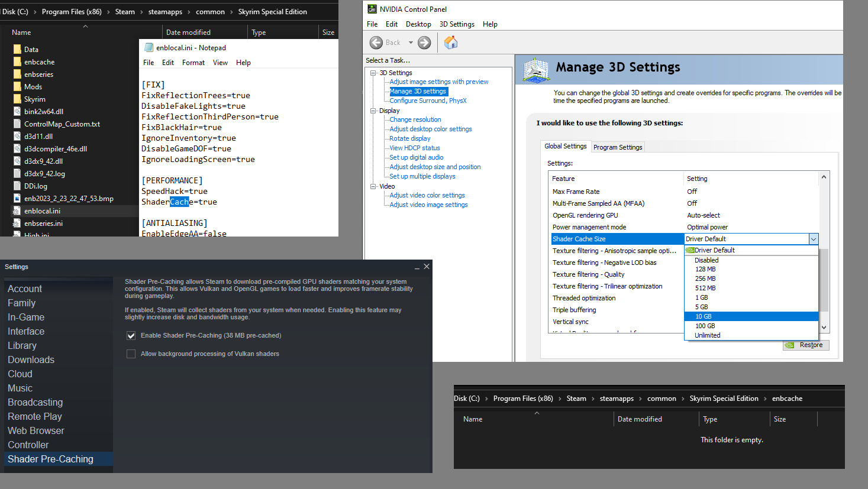
Task: Open Change resolution task link
Action: [x=415, y=119]
